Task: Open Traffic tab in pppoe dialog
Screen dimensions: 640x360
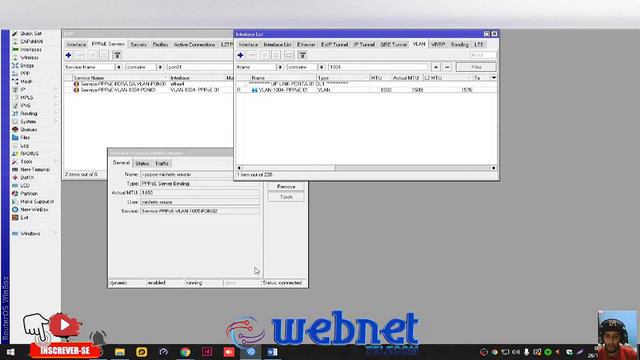Action: [x=162, y=163]
